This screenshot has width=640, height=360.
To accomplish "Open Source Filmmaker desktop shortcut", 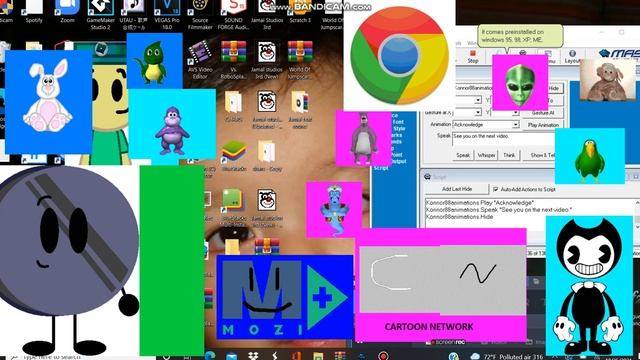I will (x=200, y=14).
